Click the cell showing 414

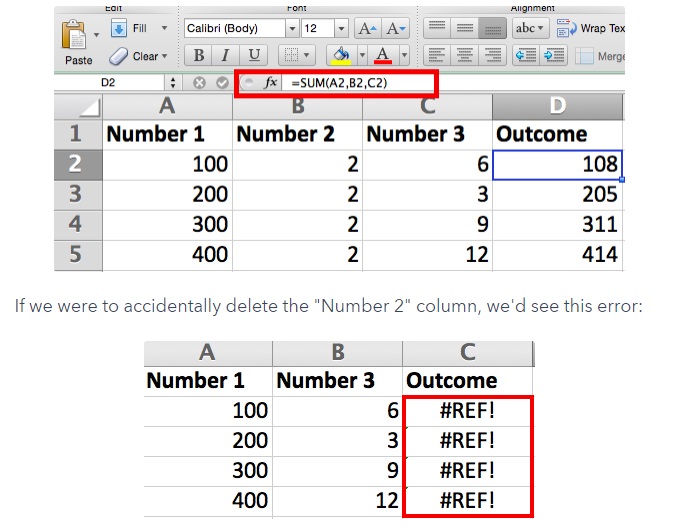point(557,255)
